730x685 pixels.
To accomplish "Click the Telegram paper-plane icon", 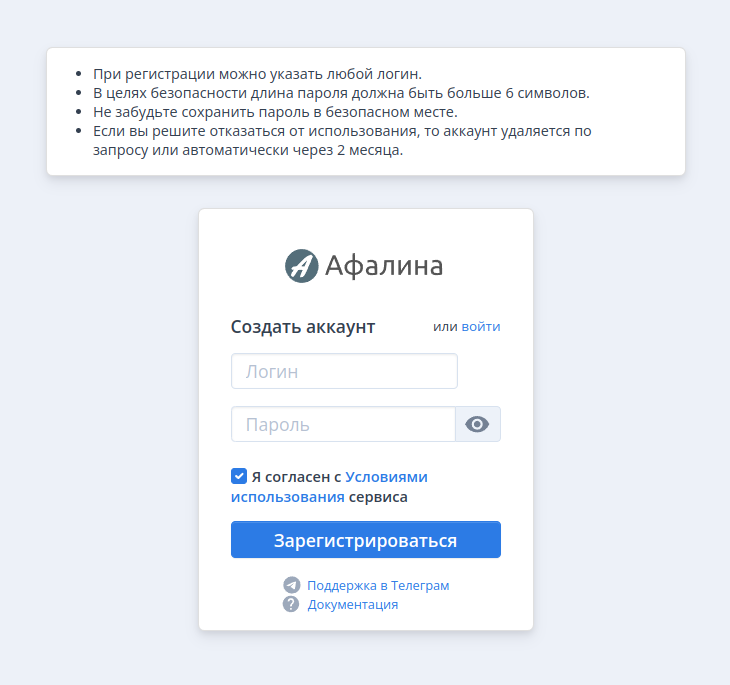I will [x=292, y=585].
